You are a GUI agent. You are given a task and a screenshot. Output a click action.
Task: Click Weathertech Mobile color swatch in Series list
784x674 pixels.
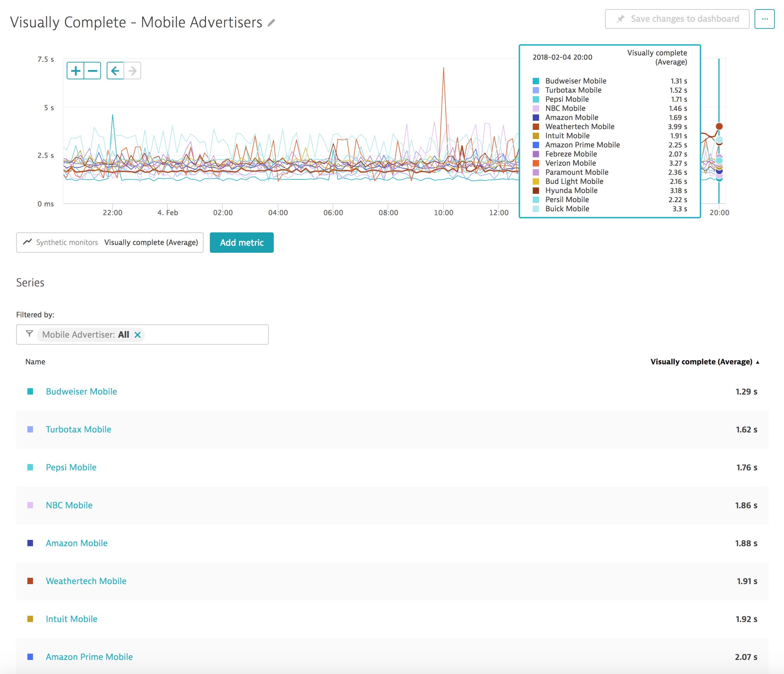coord(30,581)
